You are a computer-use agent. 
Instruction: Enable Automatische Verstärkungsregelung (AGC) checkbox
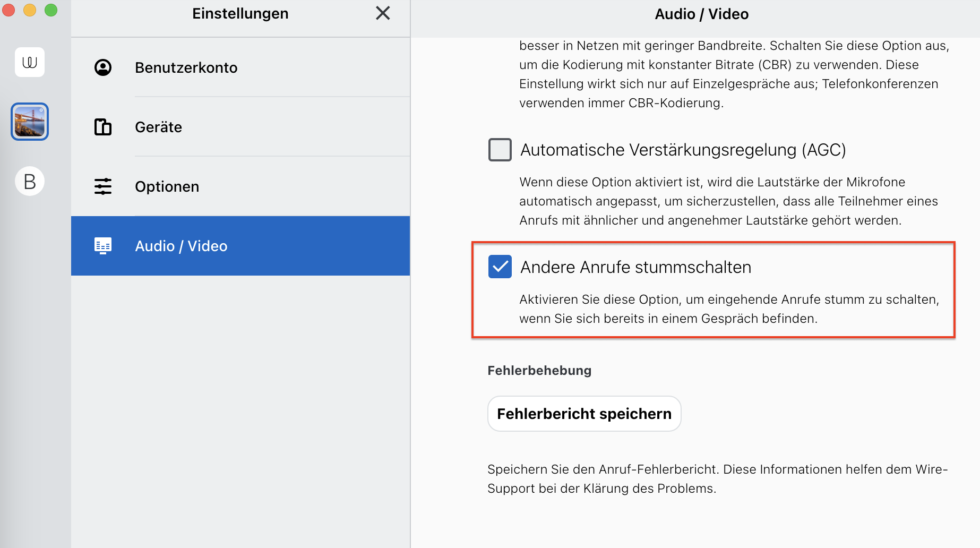coord(500,150)
